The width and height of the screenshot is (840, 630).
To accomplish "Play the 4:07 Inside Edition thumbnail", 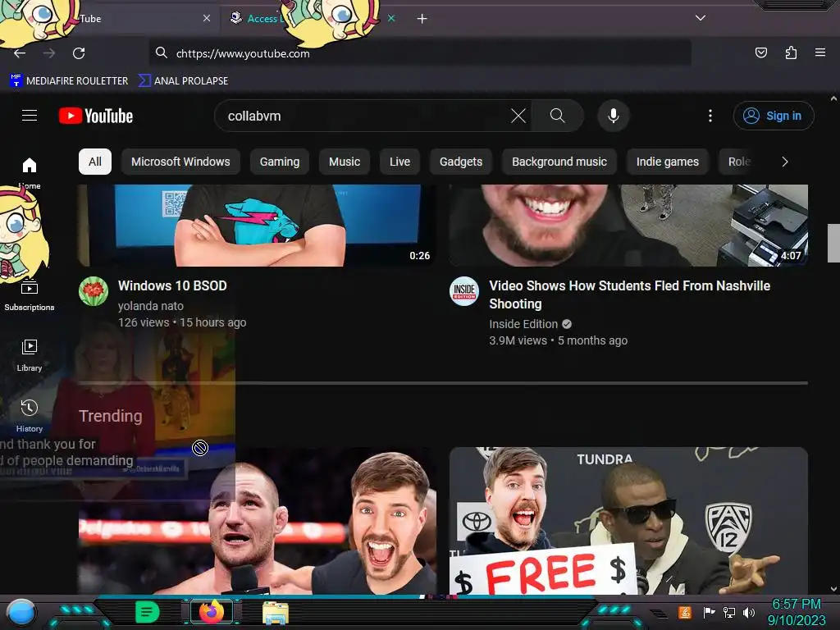I will pyautogui.click(x=628, y=226).
